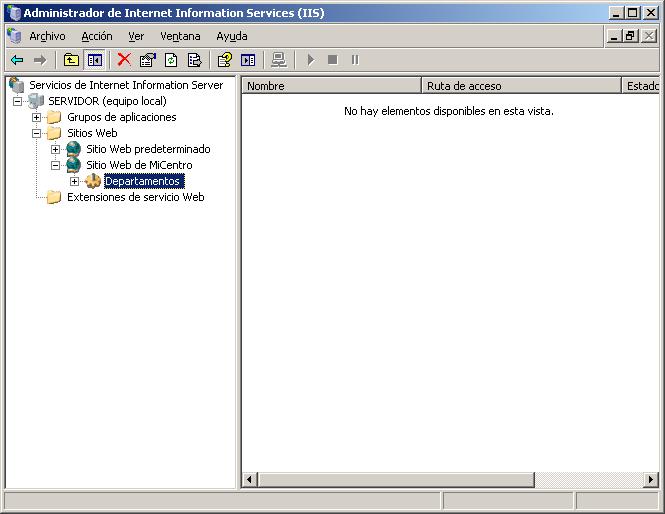Image resolution: width=665 pixels, height=514 pixels.
Task: Select Sitio Web de MiCentro
Action: pyautogui.click(x=139, y=165)
